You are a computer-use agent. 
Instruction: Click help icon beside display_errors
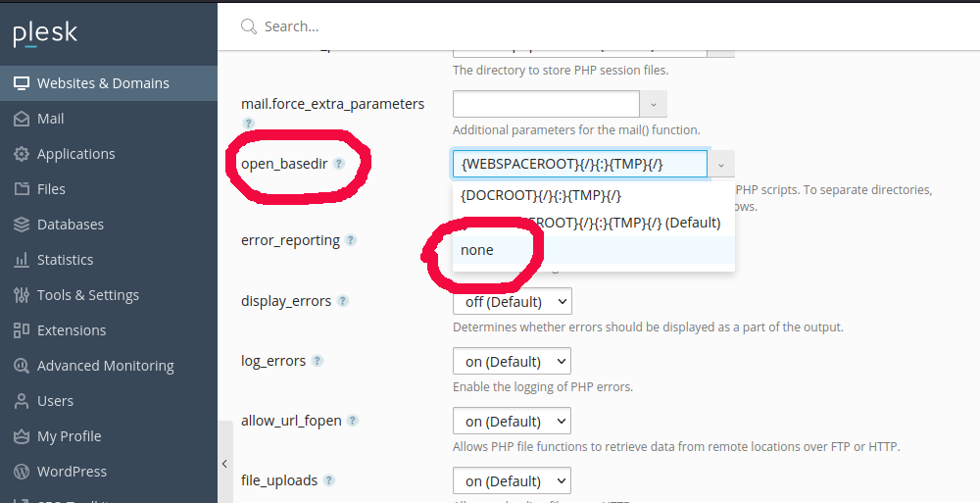[x=342, y=301]
